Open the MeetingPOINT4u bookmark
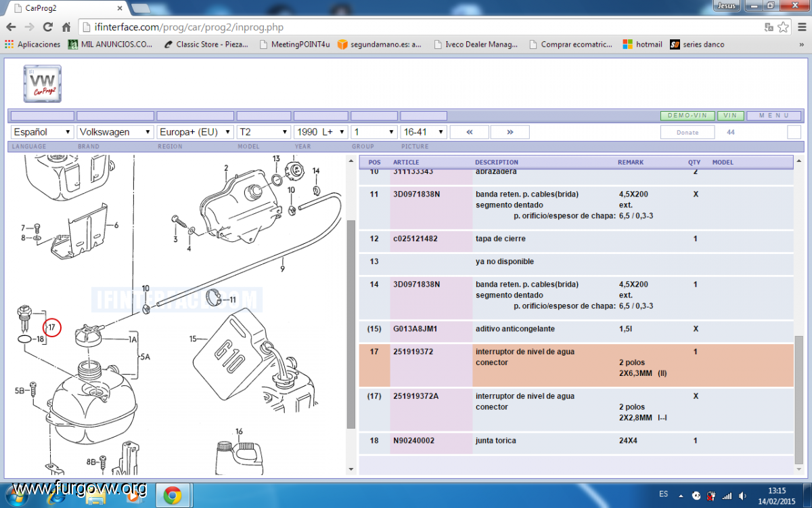 294,45
